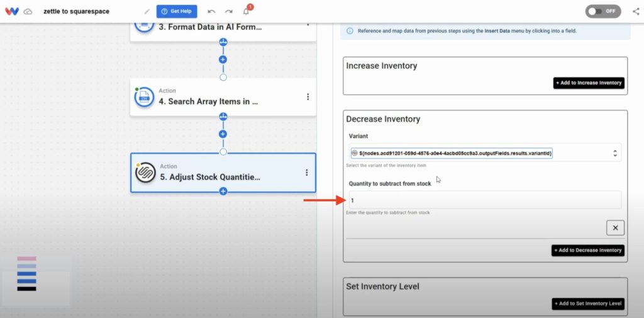Screen dimensions: 644x318
Task: Click router icon below step 4
Action: pos(223,116)
